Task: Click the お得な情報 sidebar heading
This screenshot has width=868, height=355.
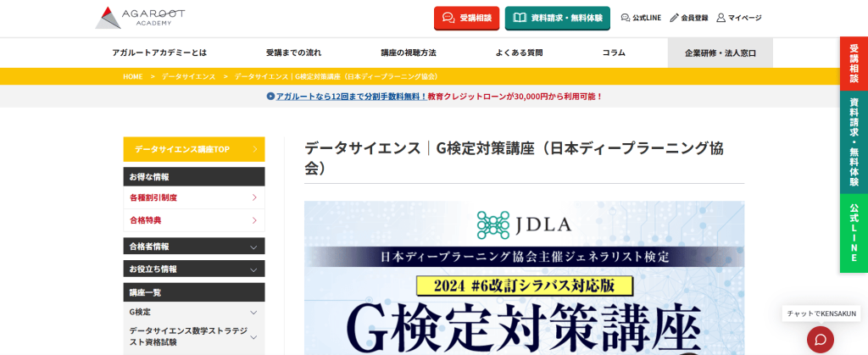Action: (194, 177)
